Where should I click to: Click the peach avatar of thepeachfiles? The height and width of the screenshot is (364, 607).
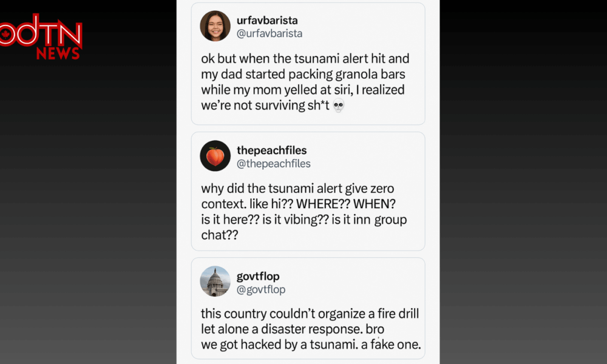(x=215, y=156)
